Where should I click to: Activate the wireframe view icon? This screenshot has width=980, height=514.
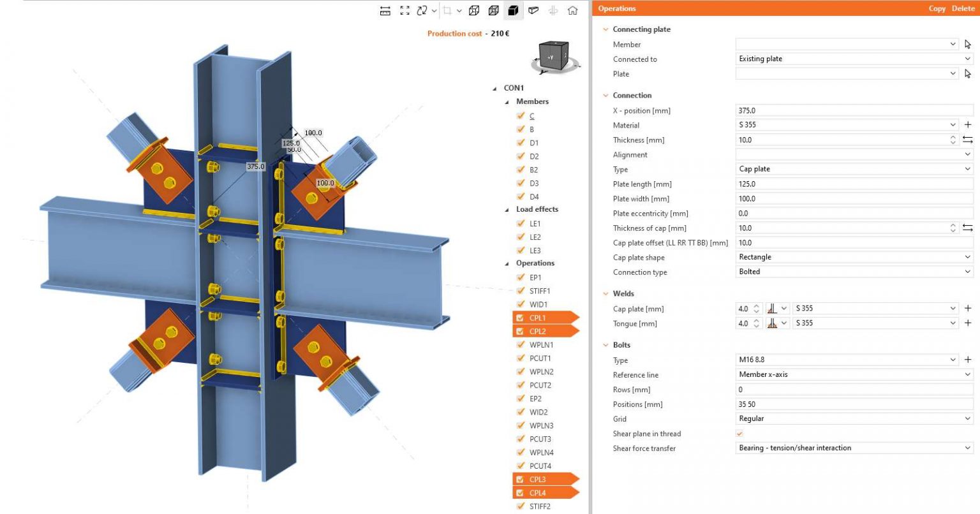[x=473, y=10]
